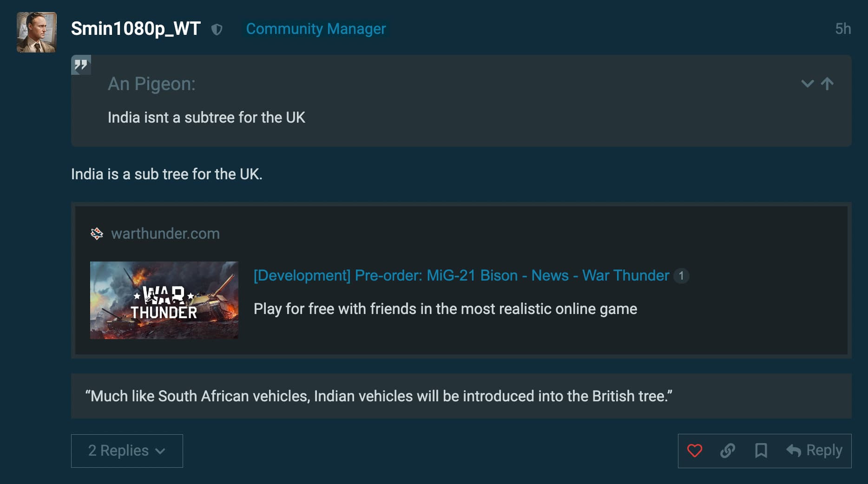The image size is (868, 484).
Task: Click the War Thunder preview thumbnail
Action: point(164,300)
